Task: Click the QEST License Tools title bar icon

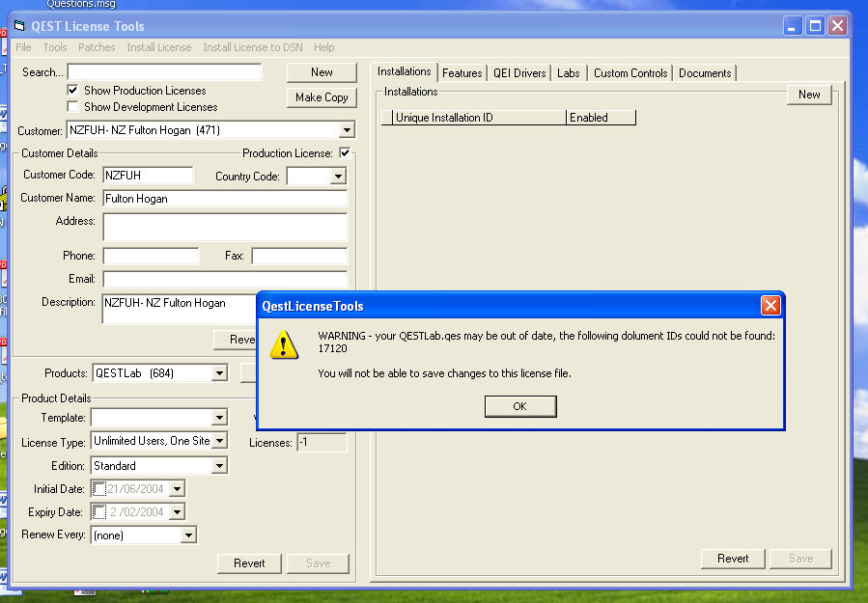Action: 18,26
